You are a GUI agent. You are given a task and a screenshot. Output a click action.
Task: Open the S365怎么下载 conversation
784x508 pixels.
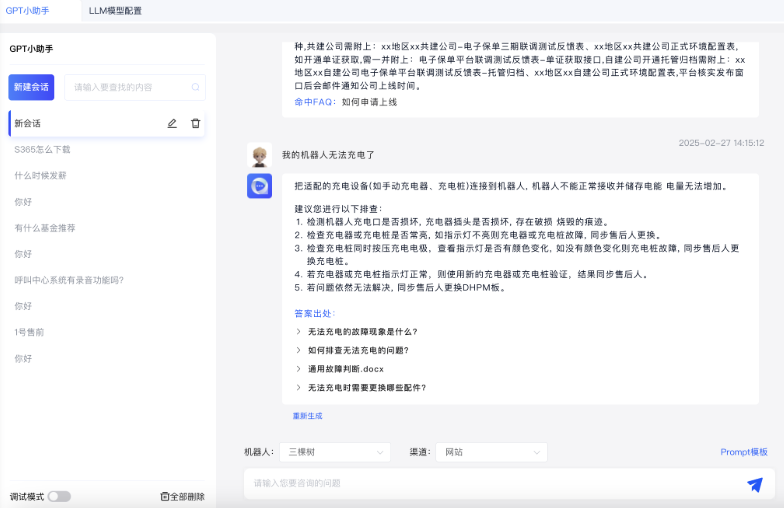point(43,149)
